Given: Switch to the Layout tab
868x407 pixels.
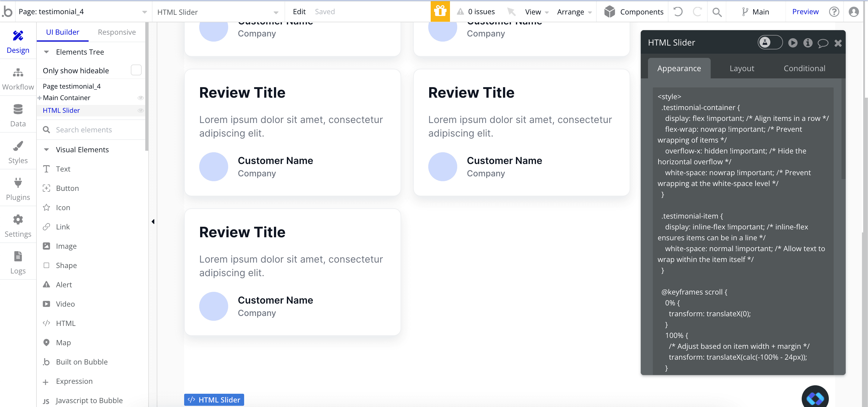Looking at the screenshot, I should (x=742, y=68).
